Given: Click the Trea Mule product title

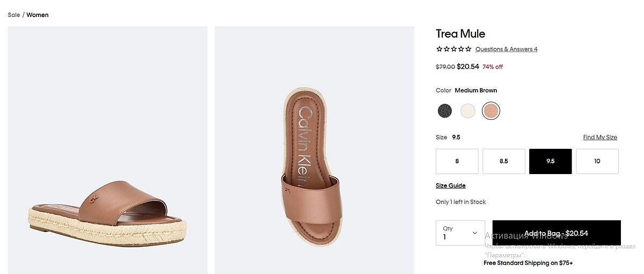Looking at the screenshot, I should (460, 34).
